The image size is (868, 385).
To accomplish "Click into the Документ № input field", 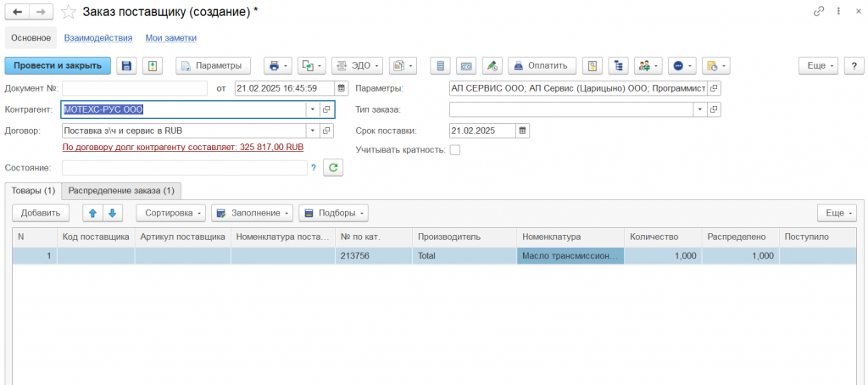I will [134, 88].
